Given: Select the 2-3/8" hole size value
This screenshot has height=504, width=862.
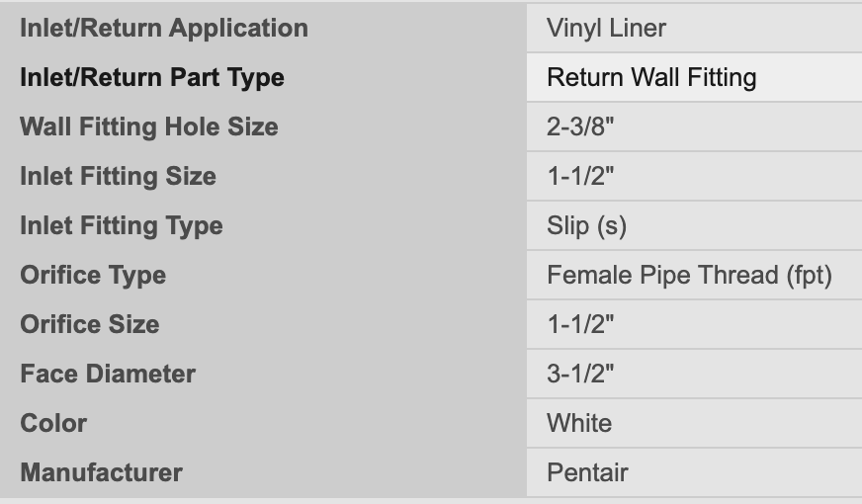Looking at the screenshot, I should coord(580,126).
